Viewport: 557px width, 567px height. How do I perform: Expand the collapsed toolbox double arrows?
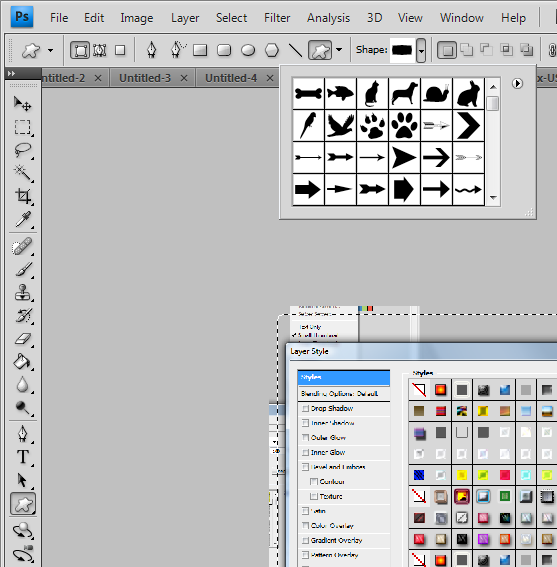tap(11, 73)
